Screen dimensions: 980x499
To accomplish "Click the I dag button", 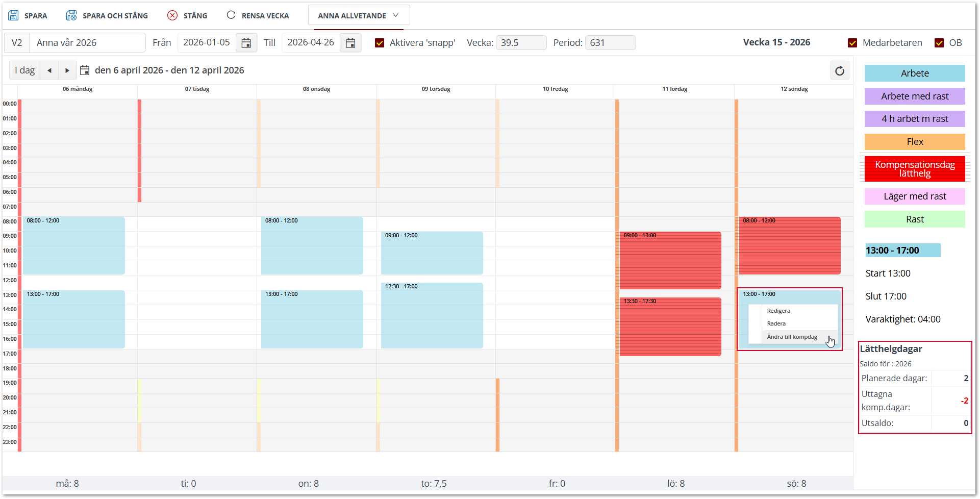I will pyautogui.click(x=25, y=70).
